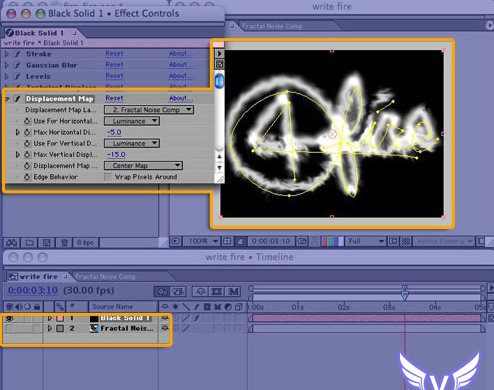Click the RGB channel color swatches
The width and height of the screenshot is (494, 390).
(332, 241)
